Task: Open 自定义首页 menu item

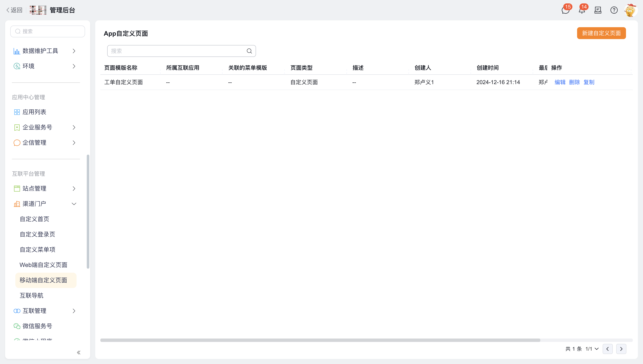Action: tap(34, 219)
